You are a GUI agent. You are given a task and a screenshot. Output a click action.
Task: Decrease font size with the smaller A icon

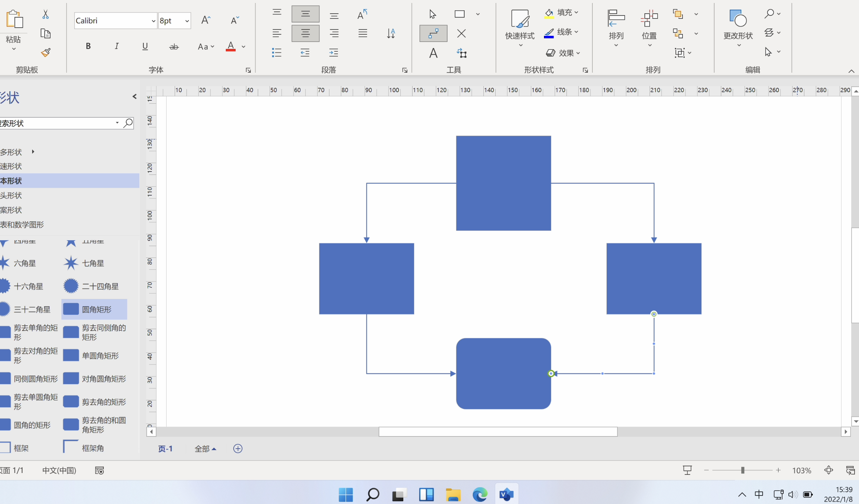(235, 20)
